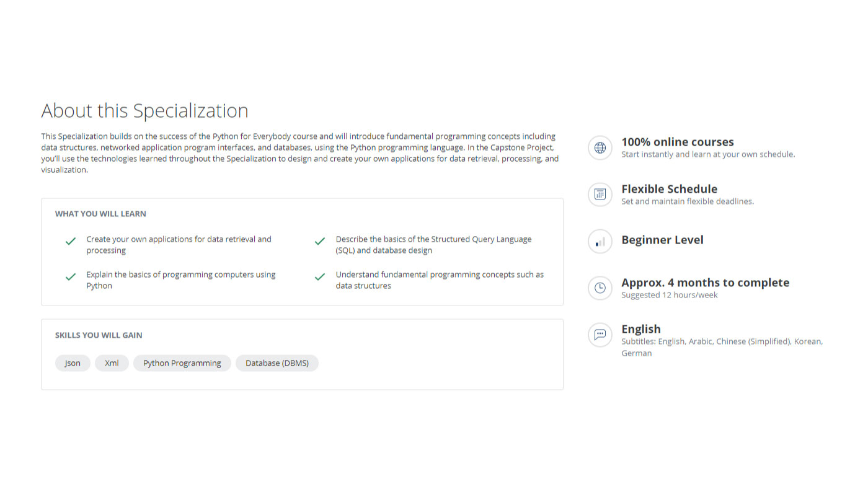Select the Json skill tag

tap(73, 363)
